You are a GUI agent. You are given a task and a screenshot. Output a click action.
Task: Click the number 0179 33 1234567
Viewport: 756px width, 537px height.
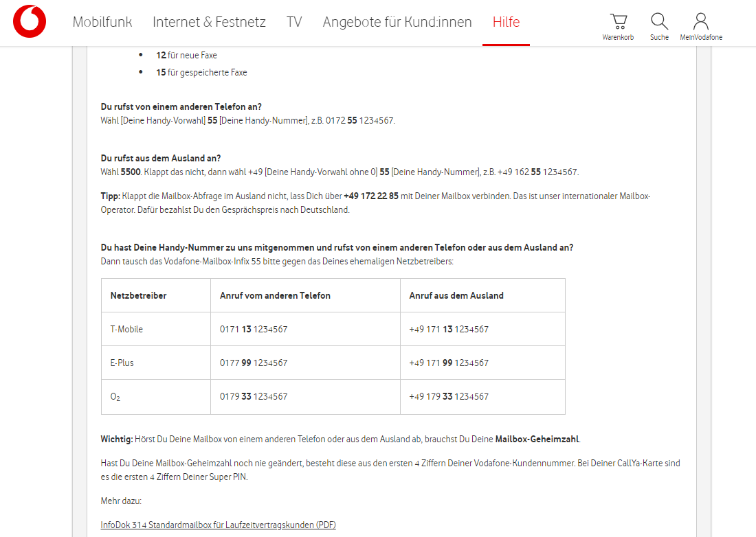254,397
